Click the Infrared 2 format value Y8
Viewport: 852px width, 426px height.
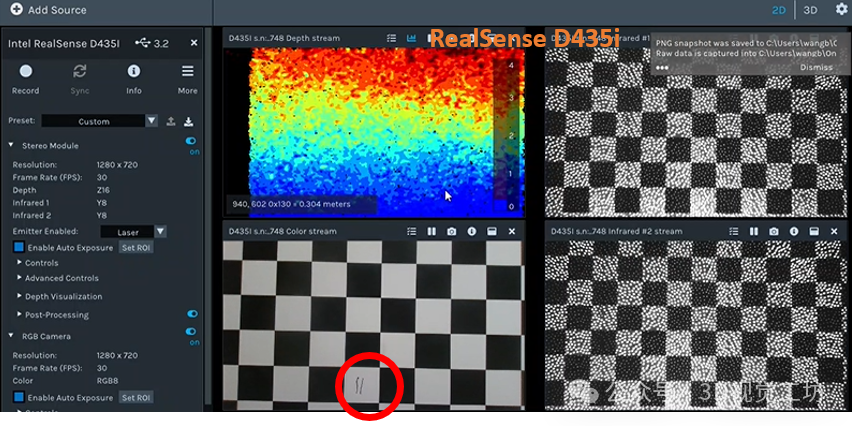102,215
